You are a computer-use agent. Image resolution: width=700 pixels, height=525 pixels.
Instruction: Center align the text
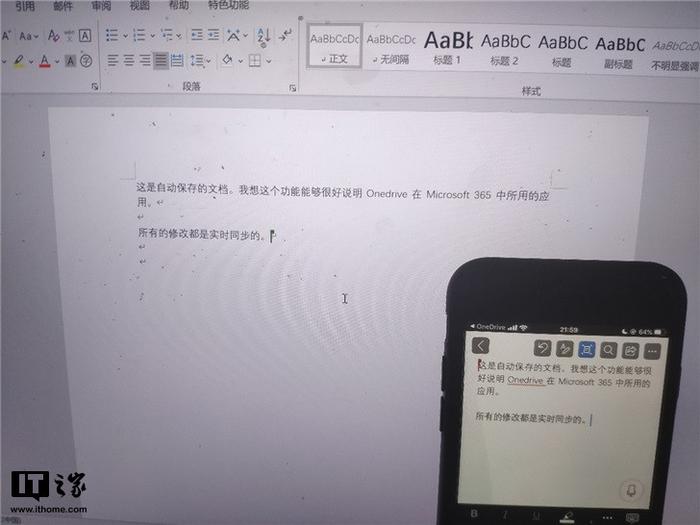tap(129, 60)
